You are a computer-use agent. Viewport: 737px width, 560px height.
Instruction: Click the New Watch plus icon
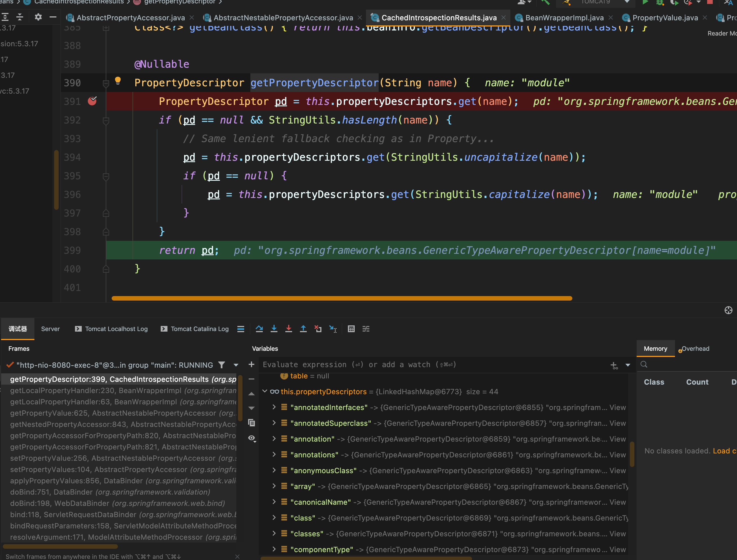(x=251, y=364)
